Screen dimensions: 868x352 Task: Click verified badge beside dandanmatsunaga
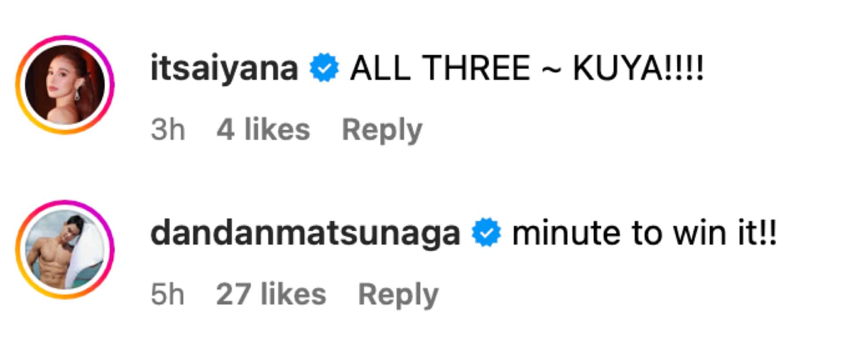486,233
